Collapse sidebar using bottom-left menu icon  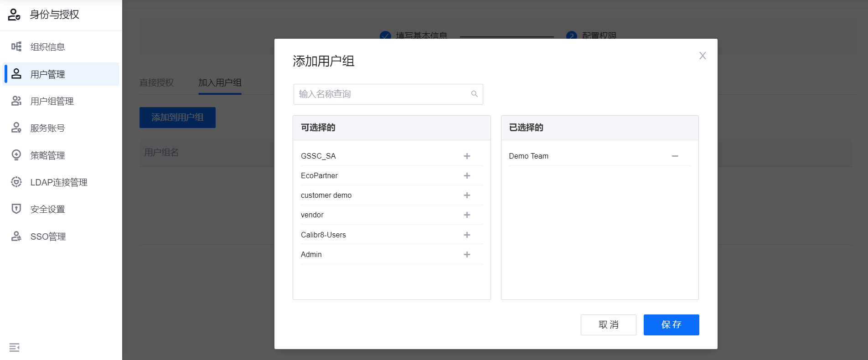coord(15,347)
